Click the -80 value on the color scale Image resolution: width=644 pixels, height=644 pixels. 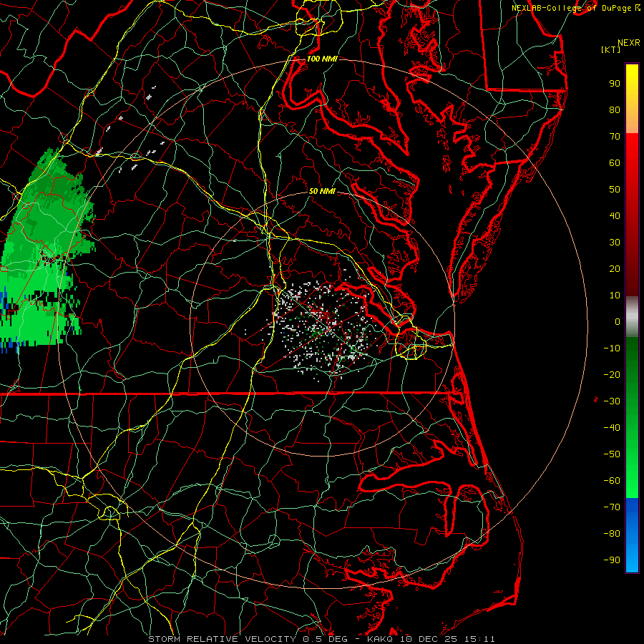[612, 534]
